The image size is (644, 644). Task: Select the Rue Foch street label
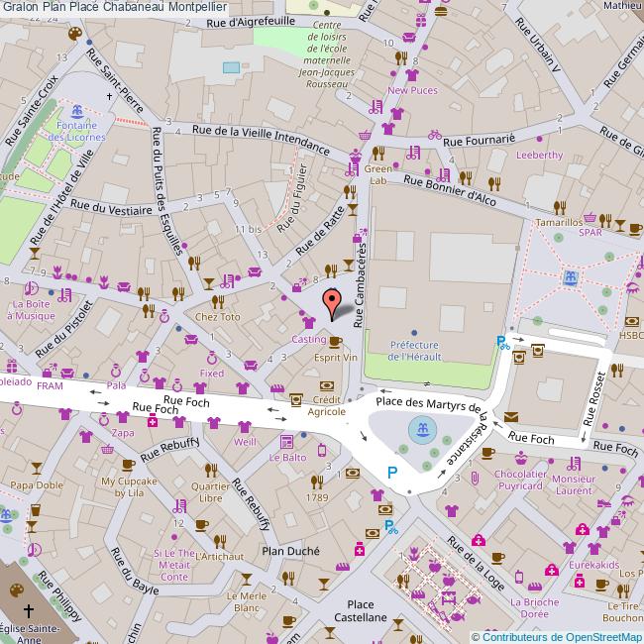(x=156, y=408)
